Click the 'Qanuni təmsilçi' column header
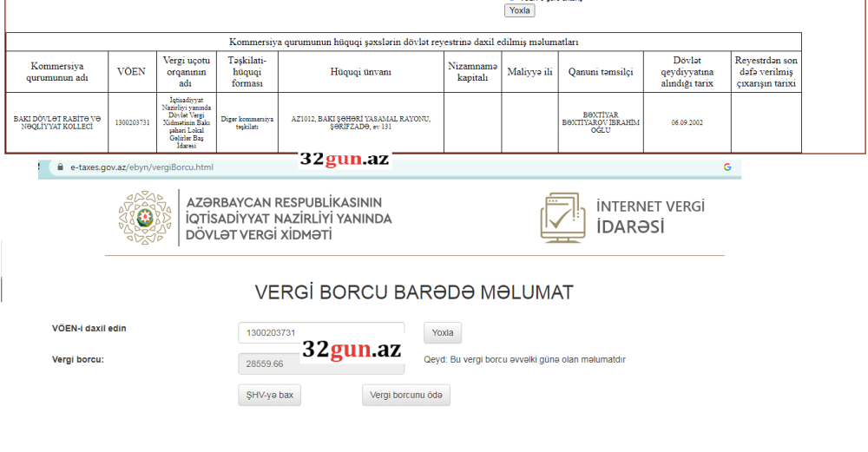Viewport: 868px width, 452px height. tap(601, 72)
